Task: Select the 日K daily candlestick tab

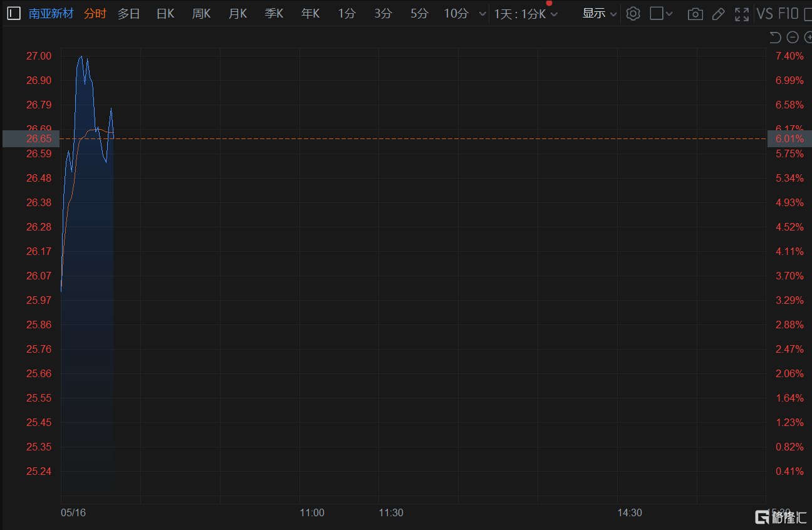Action: click(x=165, y=13)
